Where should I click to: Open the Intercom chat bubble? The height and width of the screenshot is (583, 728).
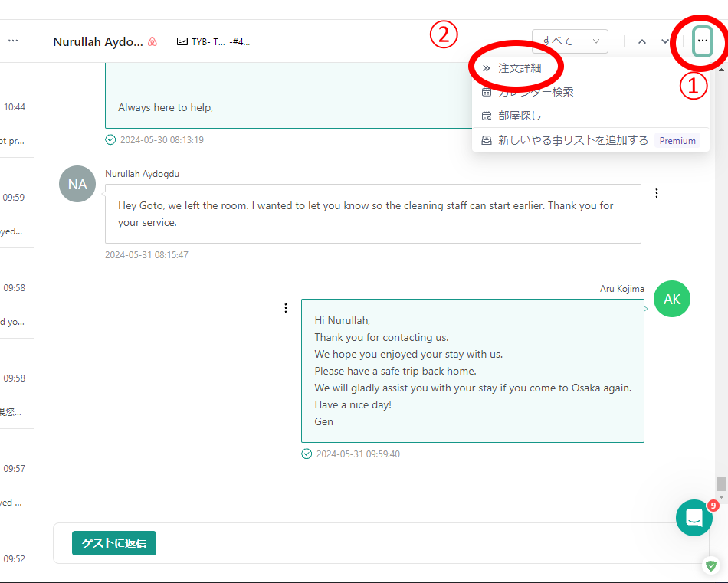pos(694,518)
